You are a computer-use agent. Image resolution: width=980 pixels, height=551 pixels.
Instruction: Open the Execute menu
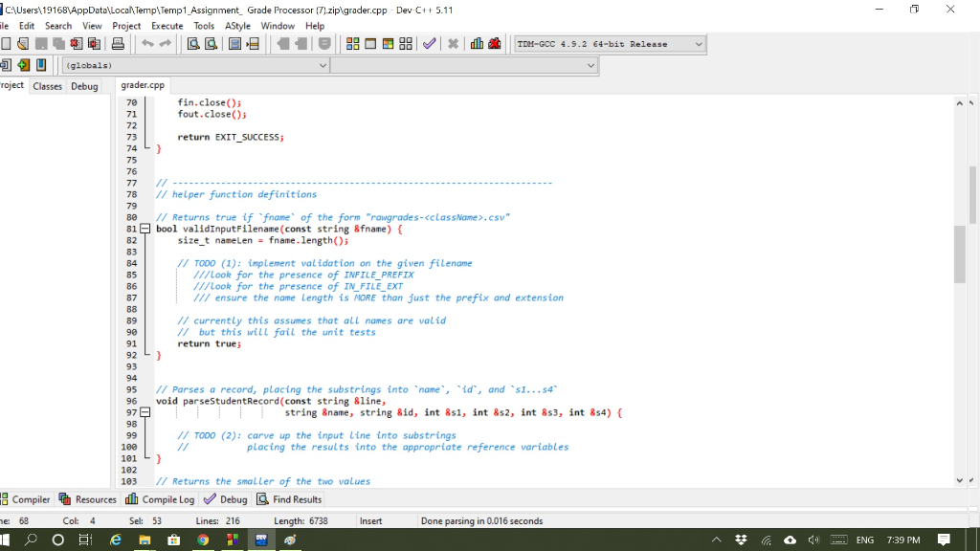[x=167, y=26]
